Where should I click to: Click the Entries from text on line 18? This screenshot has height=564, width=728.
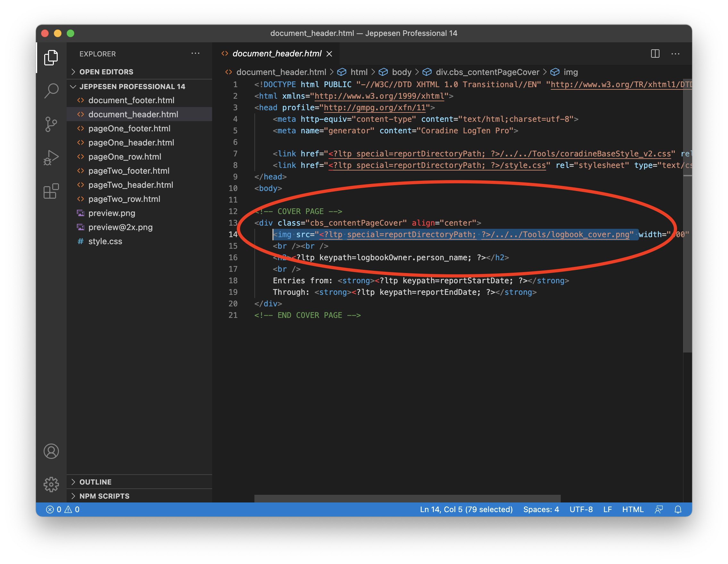[x=303, y=281]
